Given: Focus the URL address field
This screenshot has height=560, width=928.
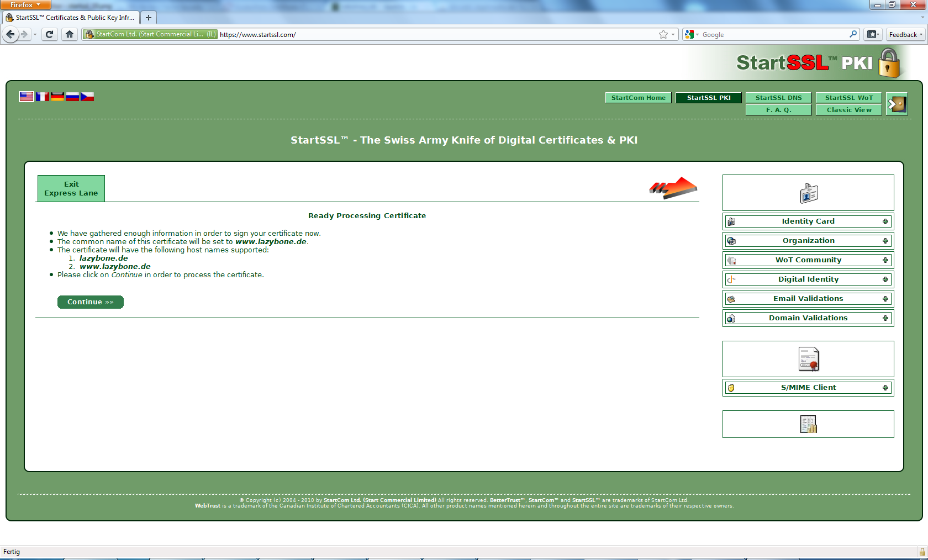Looking at the screenshot, I should point(436,34).
